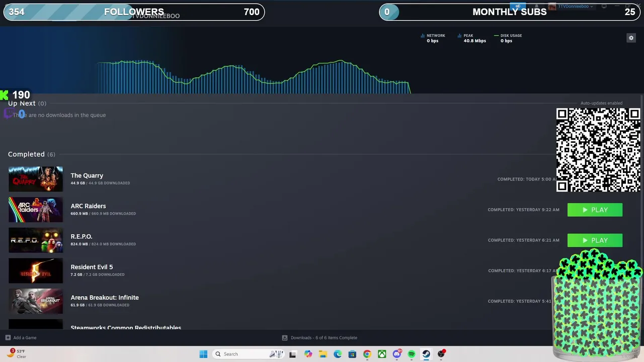Screen dimensions: 644x362
Task: Open Steam notifications bell icon
Action: tap(536, 7)
